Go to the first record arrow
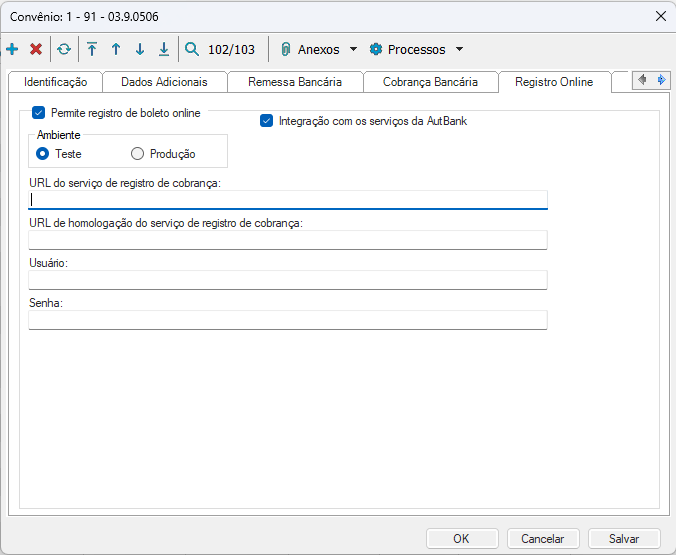The image size is (676, 555). point(92,49)
